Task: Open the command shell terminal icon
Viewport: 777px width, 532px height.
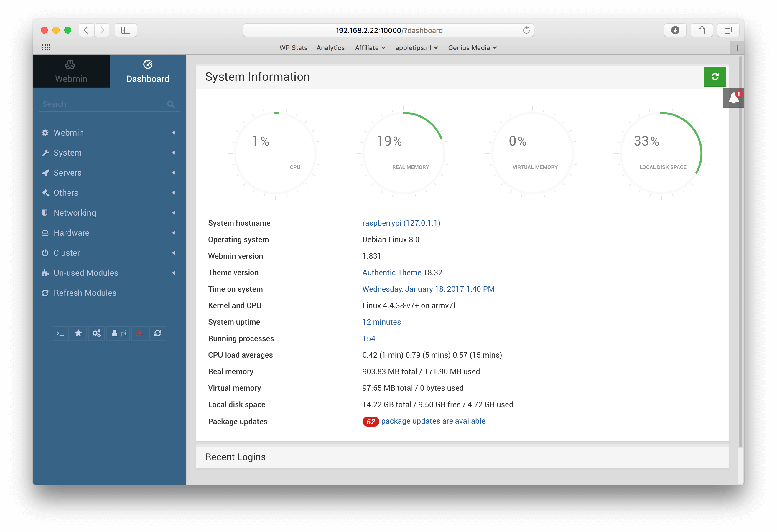Action: [60, 333]
